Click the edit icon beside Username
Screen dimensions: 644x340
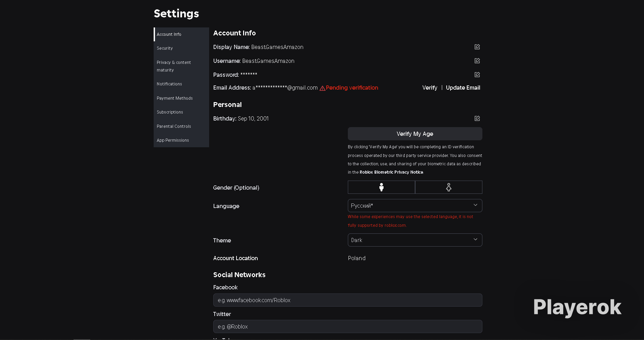tap(477, 61)
